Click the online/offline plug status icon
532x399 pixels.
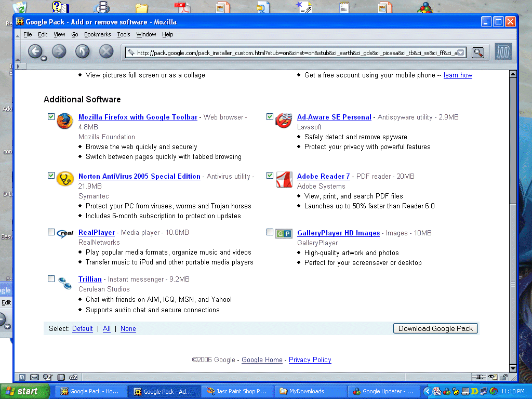pos(478,377)
